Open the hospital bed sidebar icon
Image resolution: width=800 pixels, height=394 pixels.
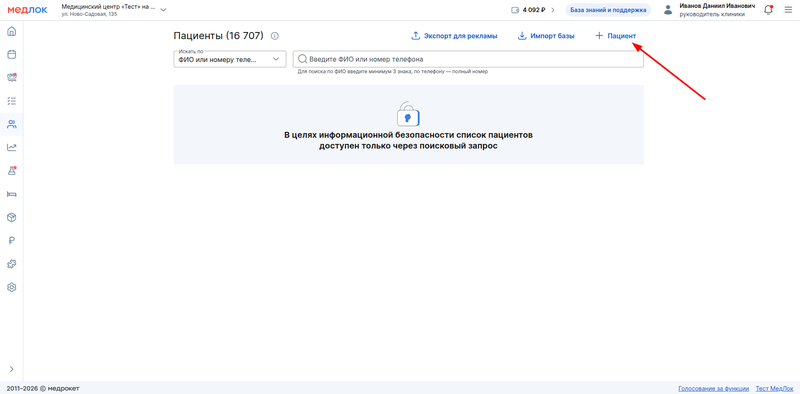pos(11,194)
